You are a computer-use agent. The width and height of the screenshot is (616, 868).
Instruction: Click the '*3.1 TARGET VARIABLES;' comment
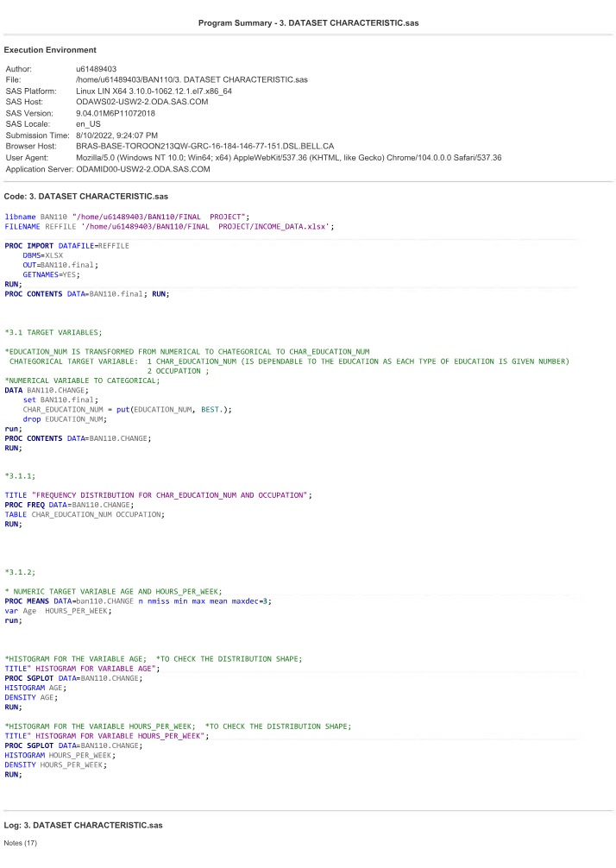(53, 333)
